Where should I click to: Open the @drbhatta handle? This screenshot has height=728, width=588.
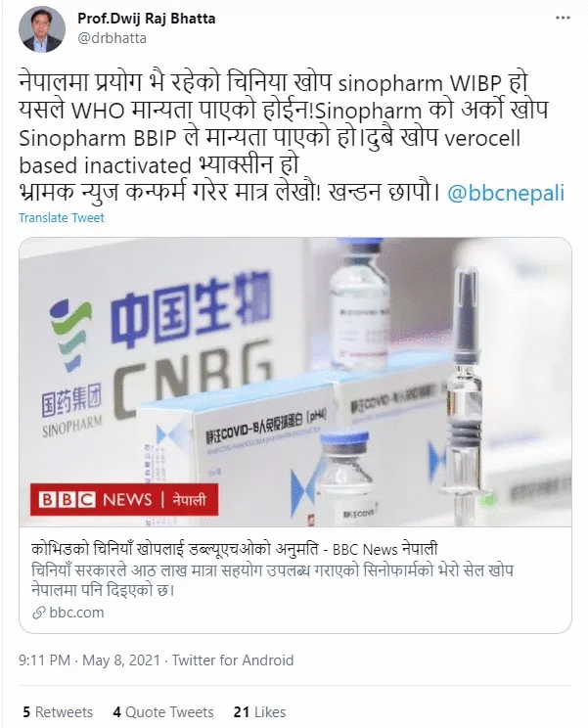pyautogui.click(x=112, y=38)
